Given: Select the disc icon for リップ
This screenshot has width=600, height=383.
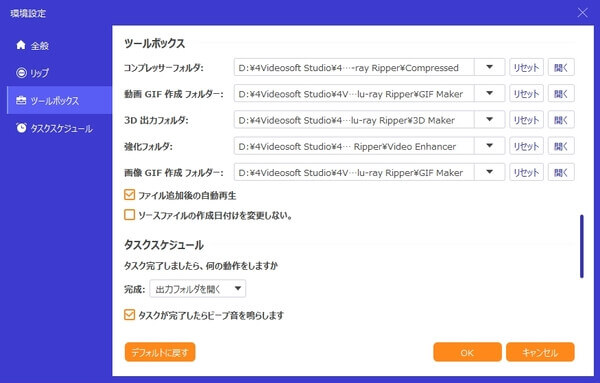Looking at the screenshot, I should click(x=21, y=73).
